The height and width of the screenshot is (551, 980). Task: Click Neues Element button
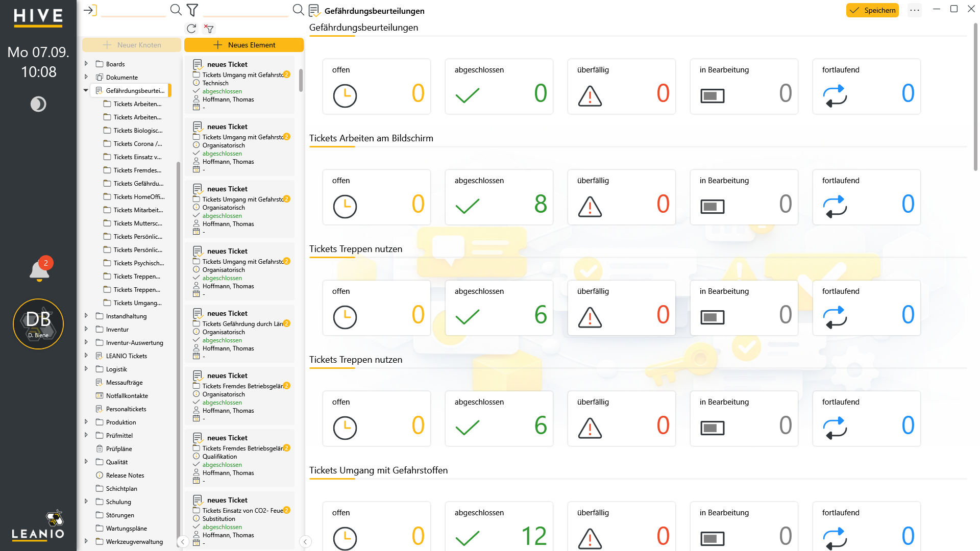[x=244, y=45]
